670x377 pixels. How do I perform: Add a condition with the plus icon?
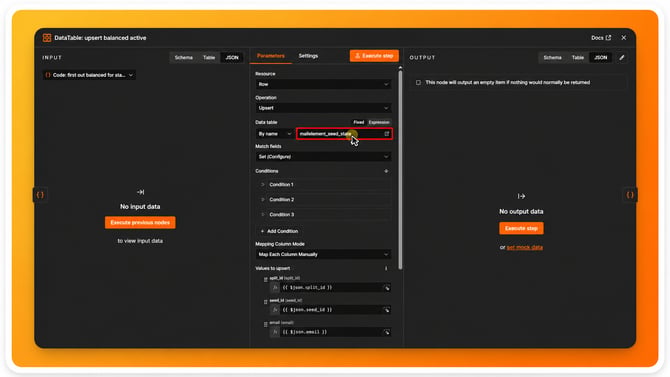click(x=386, y=171)
